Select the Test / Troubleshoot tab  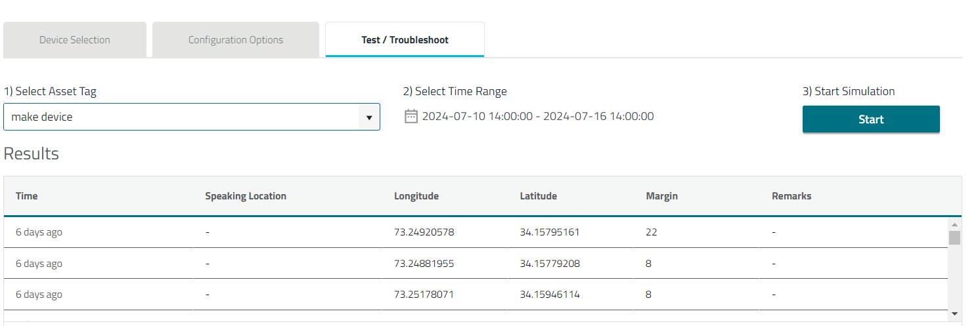point(405,40)
